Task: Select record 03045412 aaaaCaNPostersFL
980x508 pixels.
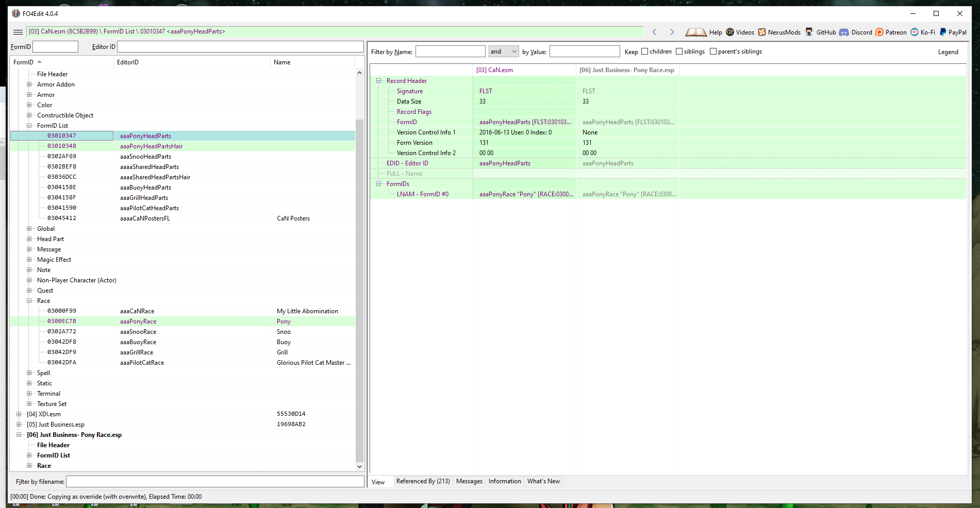Action: pyautogui.click(x=182, y=218)
